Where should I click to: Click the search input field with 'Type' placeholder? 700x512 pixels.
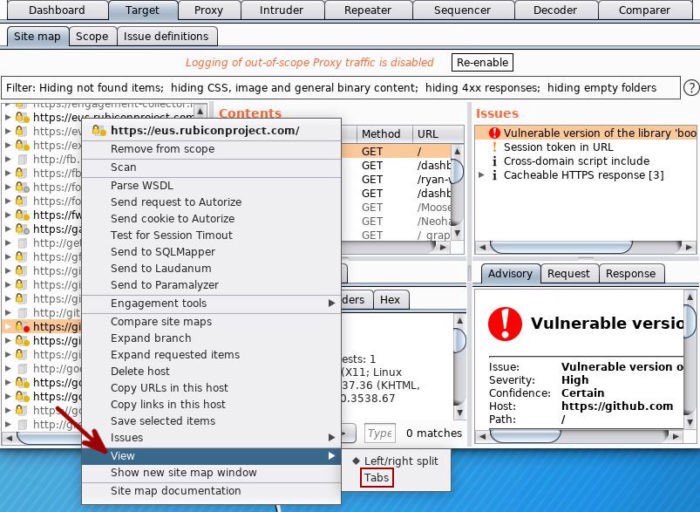(380, 433)
